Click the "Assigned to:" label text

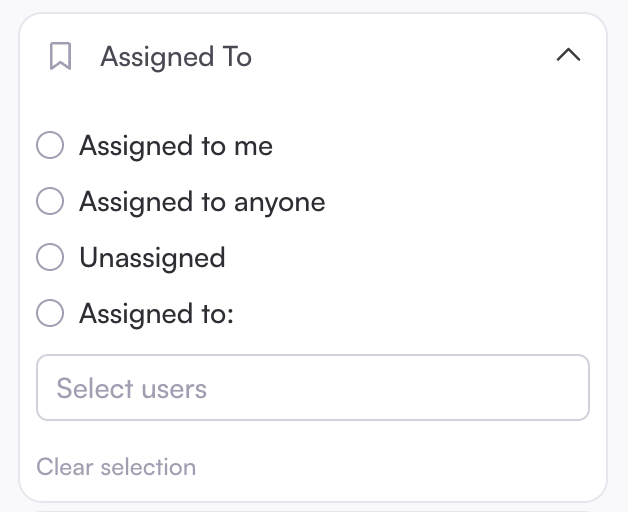point(156,314)
